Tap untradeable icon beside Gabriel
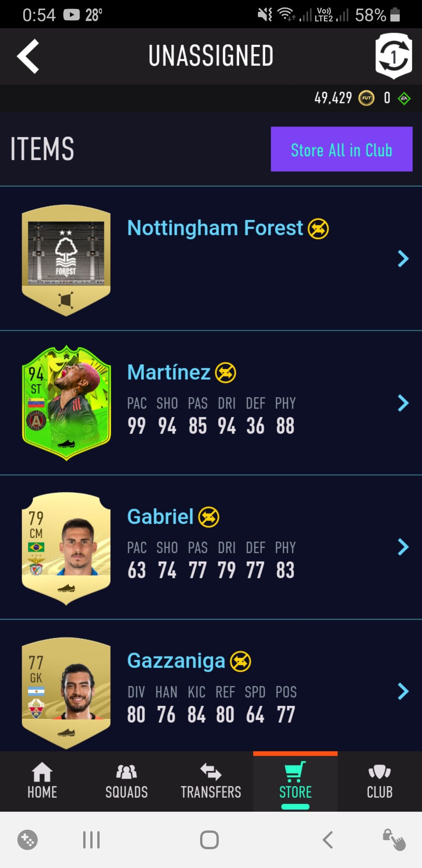 pyautogui.click(x=209, y=517)
